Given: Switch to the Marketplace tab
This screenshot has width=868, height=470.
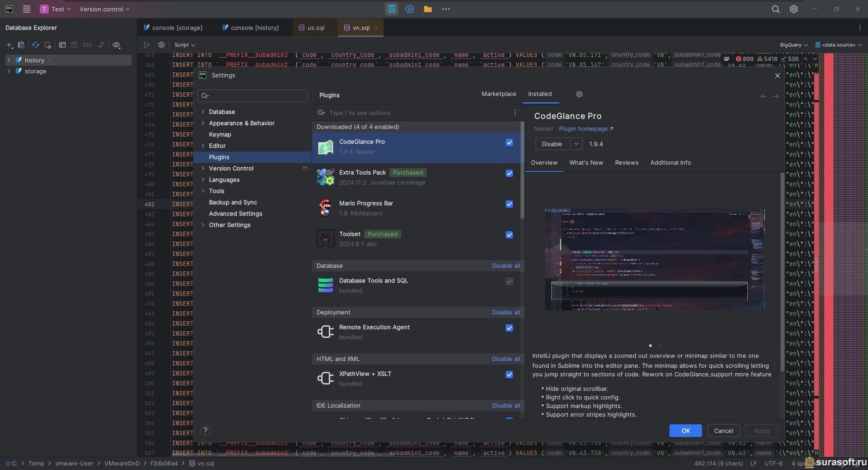Looking at the screenshot, I should (499, 94).
